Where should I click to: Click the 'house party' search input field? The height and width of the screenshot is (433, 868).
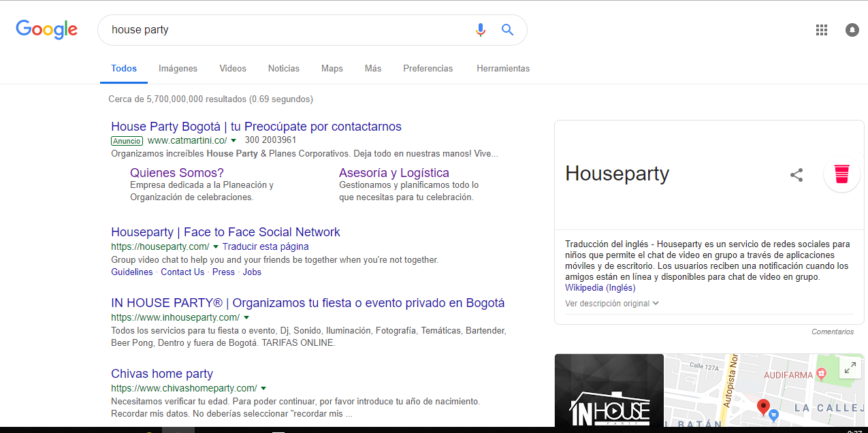point(286,30)
